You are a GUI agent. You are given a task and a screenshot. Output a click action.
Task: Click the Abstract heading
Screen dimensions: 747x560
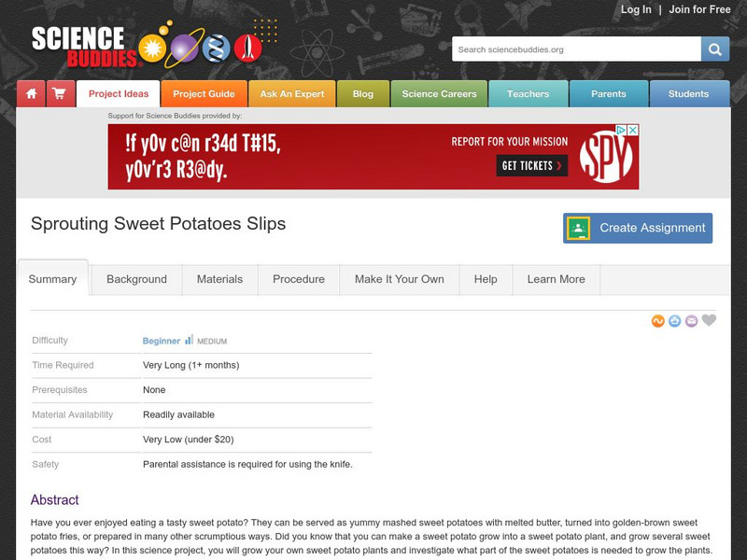(55, 500)
